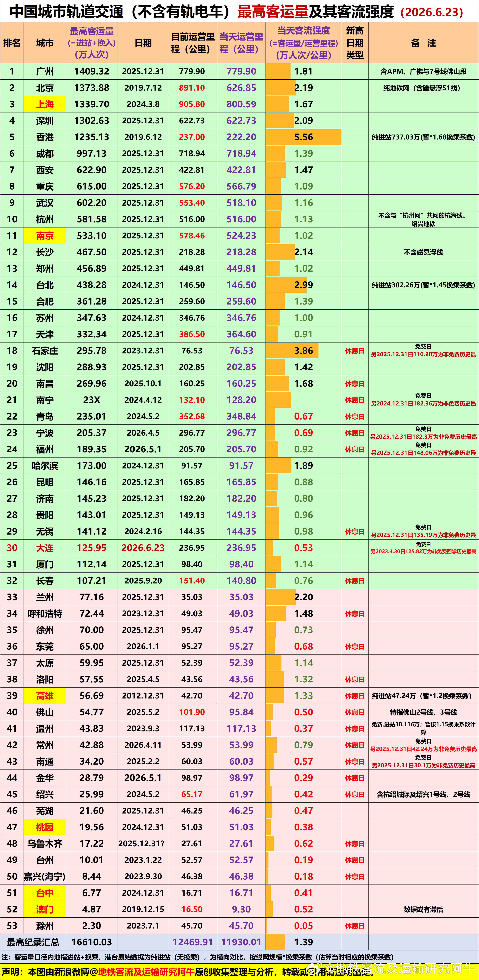This screenshot has width=479, height=980.
Task: Click the 石家庄 city cell
Action: (x=45, y=351)
